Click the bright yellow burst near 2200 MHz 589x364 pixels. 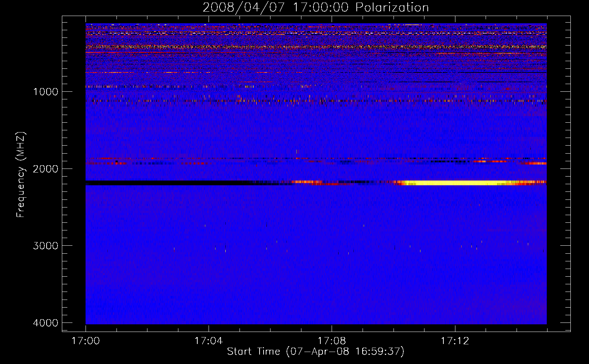tap(455, 183)
